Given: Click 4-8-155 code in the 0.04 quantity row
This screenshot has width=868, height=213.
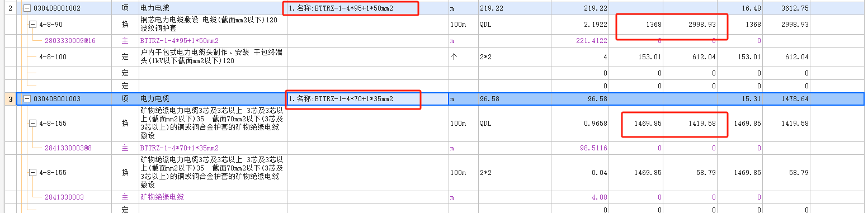Looking at the screenshot, I should coord(53,173).
